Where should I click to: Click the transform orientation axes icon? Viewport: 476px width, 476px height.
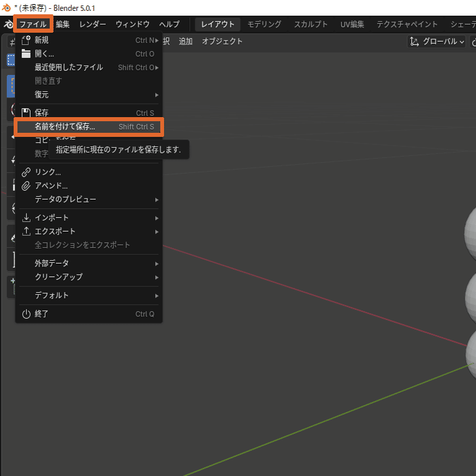(x=414, y=42)
